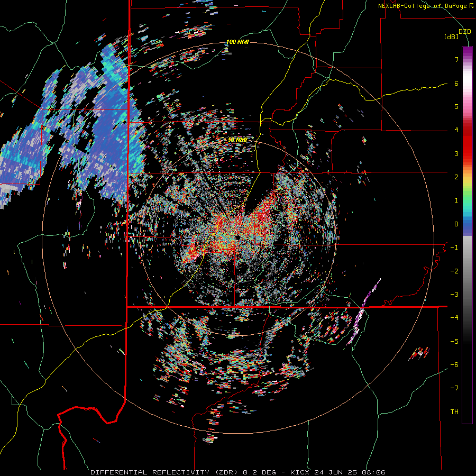This screenshot has width=476, height=476.
Task: Click the DIFFERENTIAL REFLECTIVITY (ZDR) caption text
Action: tap(165, 472)
